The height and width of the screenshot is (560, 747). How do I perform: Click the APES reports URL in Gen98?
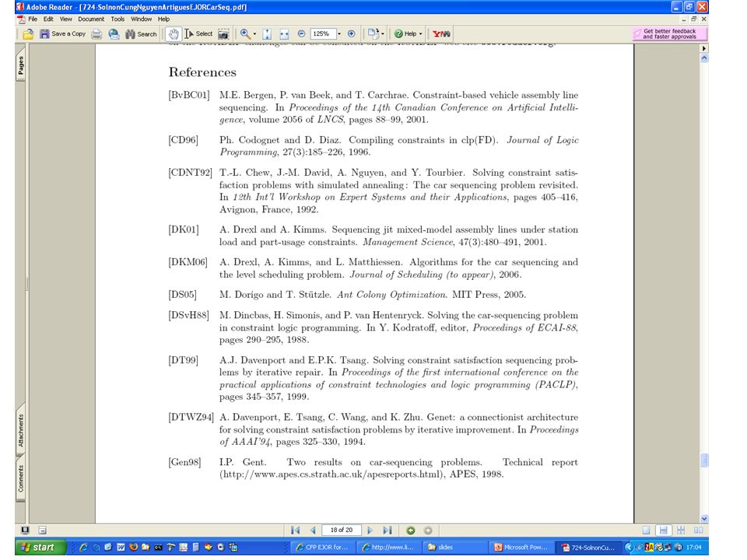(x=331, y=474)
